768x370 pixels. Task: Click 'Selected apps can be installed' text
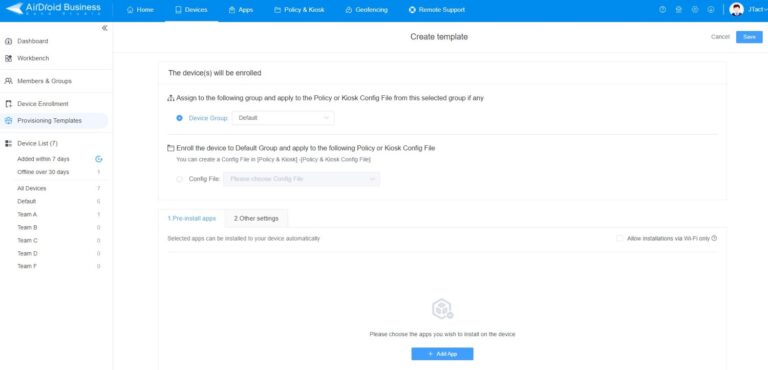point(243,239)
